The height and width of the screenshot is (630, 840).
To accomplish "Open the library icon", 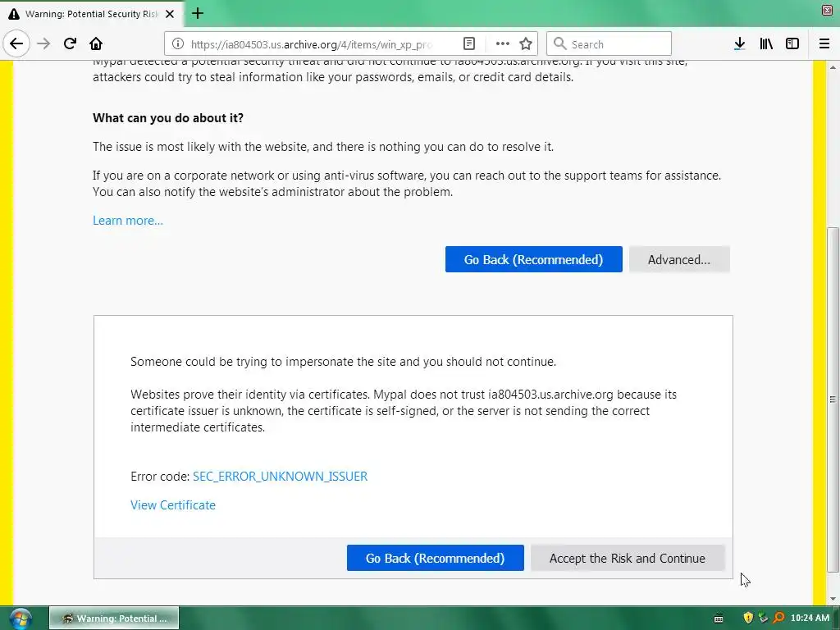I will coord(766,44).
